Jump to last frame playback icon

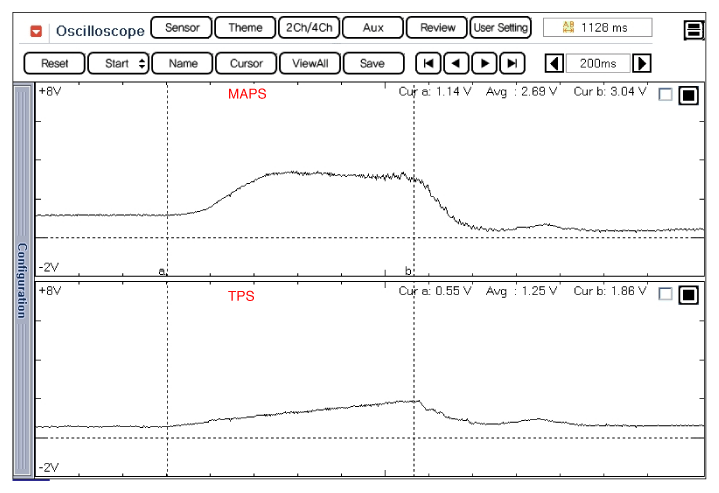coord(512,63)
